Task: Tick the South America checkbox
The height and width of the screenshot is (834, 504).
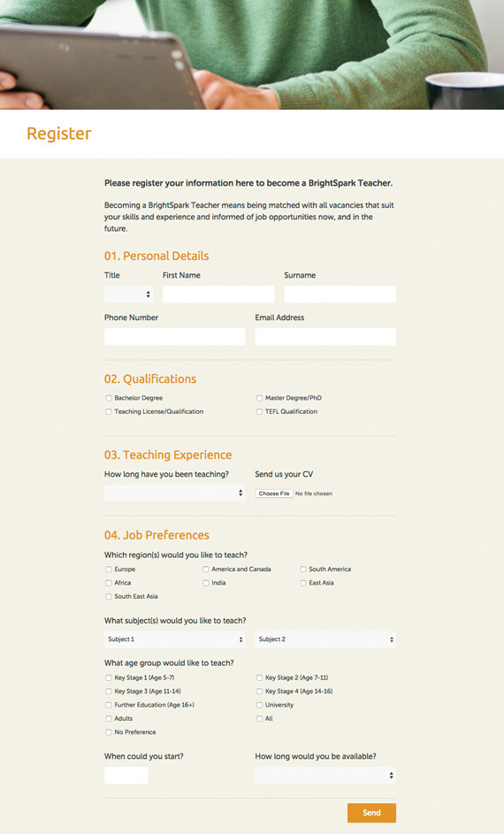Action: click(303, 570)
